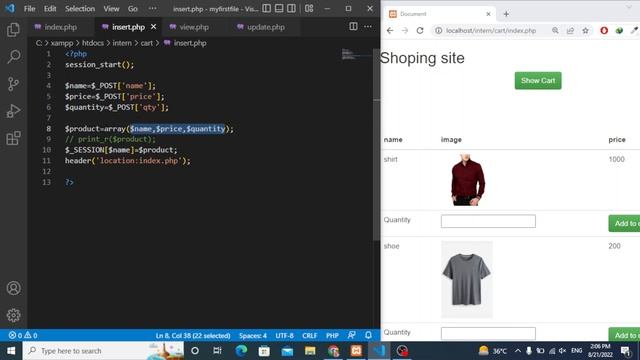Open the Windows Start menu

point(11,351)
